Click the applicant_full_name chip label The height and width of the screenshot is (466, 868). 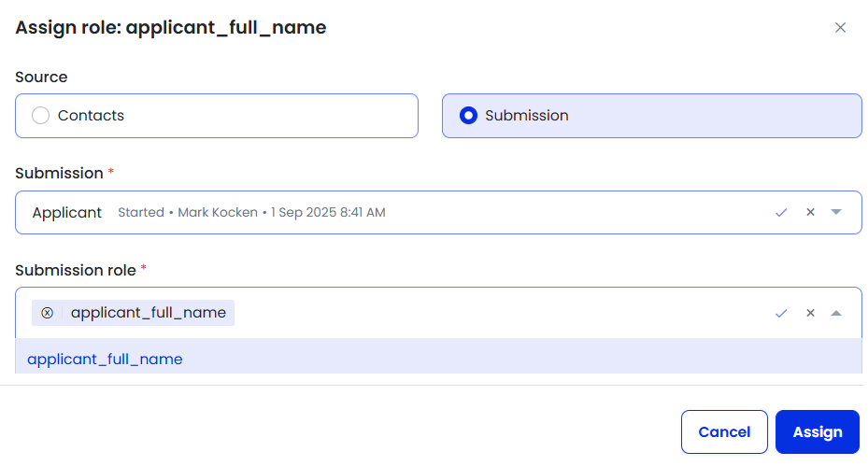(x=148, y=313)
